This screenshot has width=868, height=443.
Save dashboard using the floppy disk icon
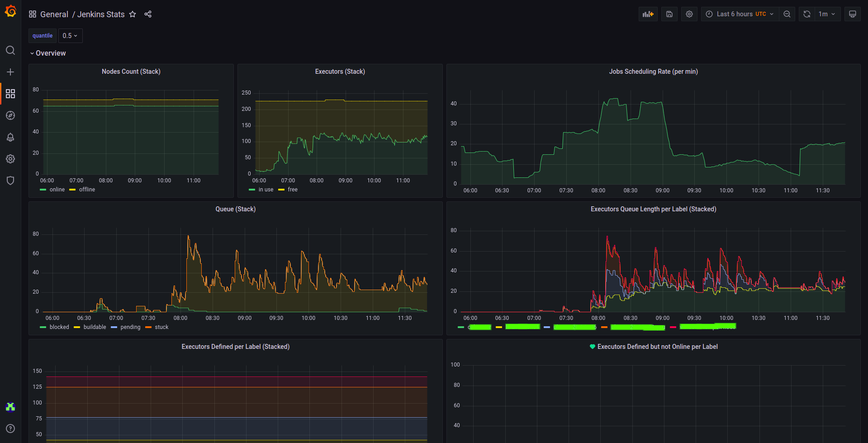pyautogui.click(x=669, y=14)
